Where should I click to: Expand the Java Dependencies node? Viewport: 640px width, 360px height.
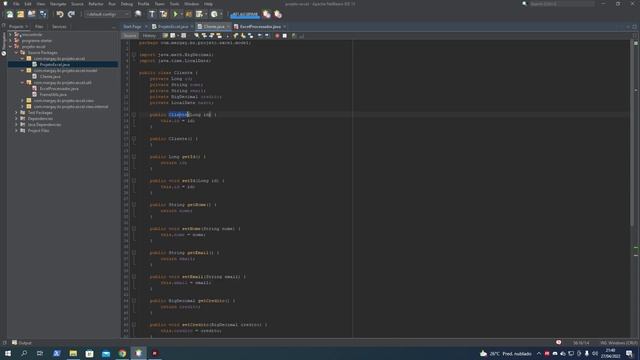[16, 124]
